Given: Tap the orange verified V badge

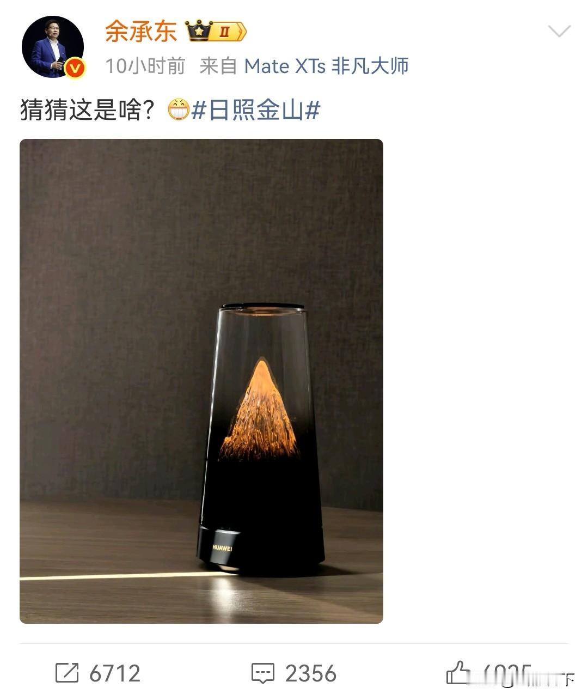Looking at the screenshot, I should click(x=75, y=68).
